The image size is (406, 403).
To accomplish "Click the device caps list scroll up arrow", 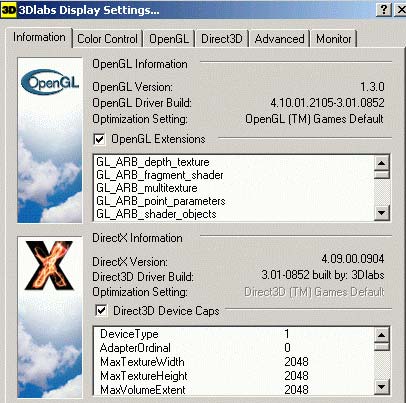I will click(382, 335).
